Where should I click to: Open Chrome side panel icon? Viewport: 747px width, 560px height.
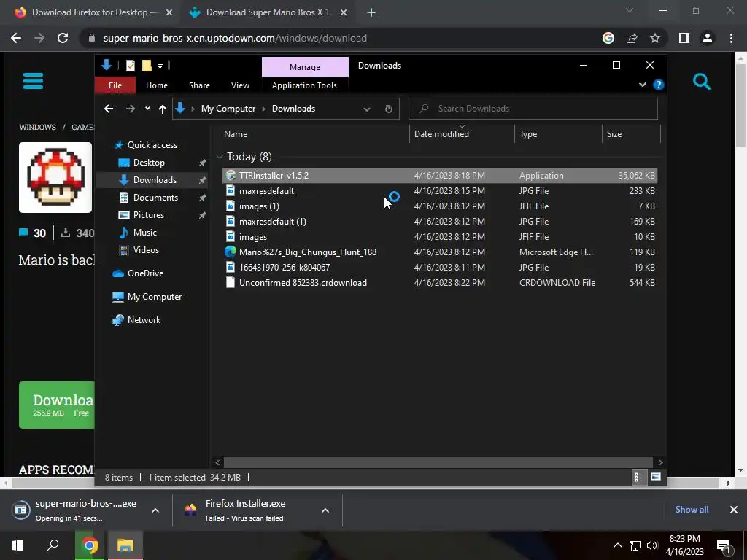684,38
